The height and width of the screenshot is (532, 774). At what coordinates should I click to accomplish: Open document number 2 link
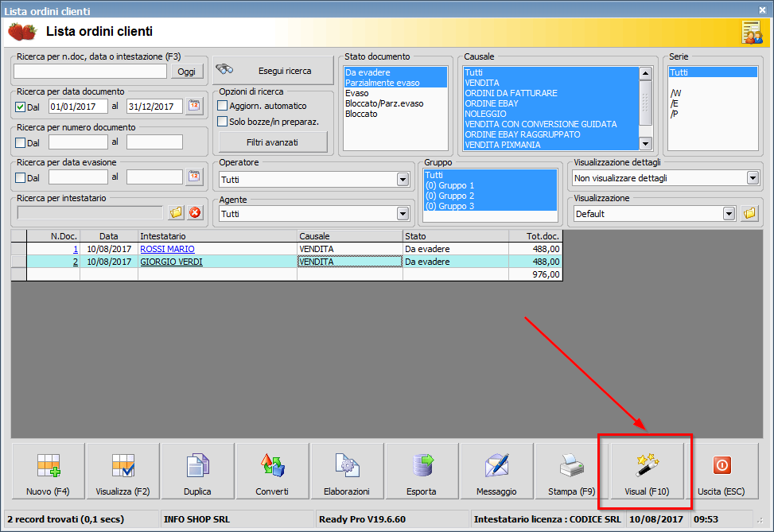(x=76, y=262)
